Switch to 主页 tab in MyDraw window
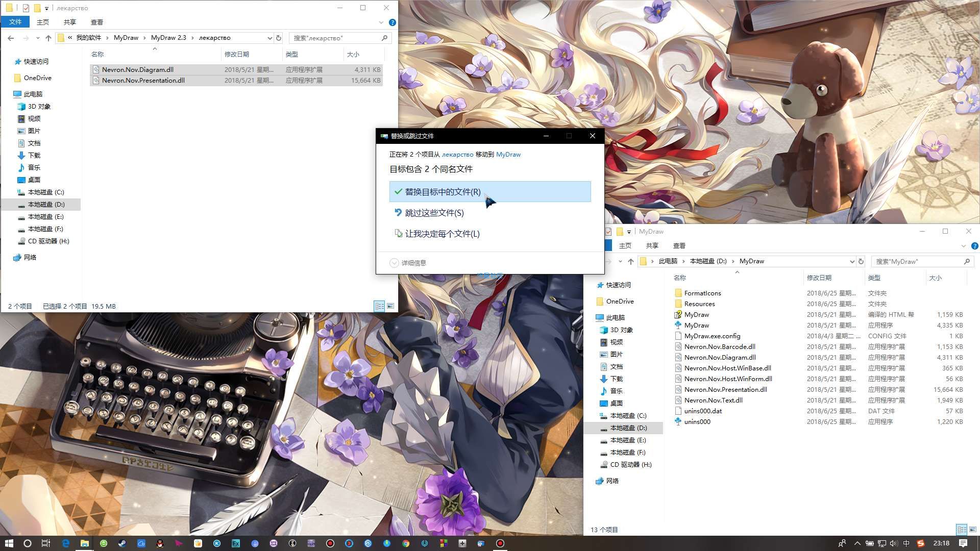Screen dimensions: 980x551 (x=625, y=245)
